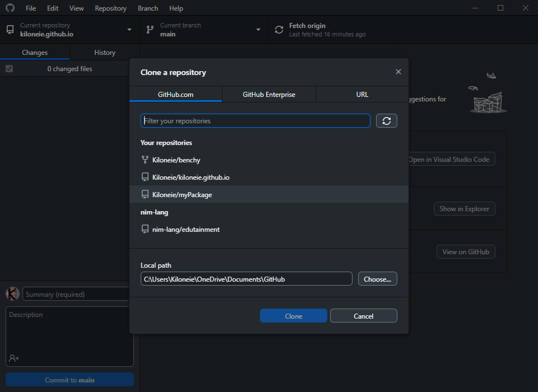Viewport: 538px width, 392px height.
Task: Click the Choose... local path button
Action: (x=377, y=279)
